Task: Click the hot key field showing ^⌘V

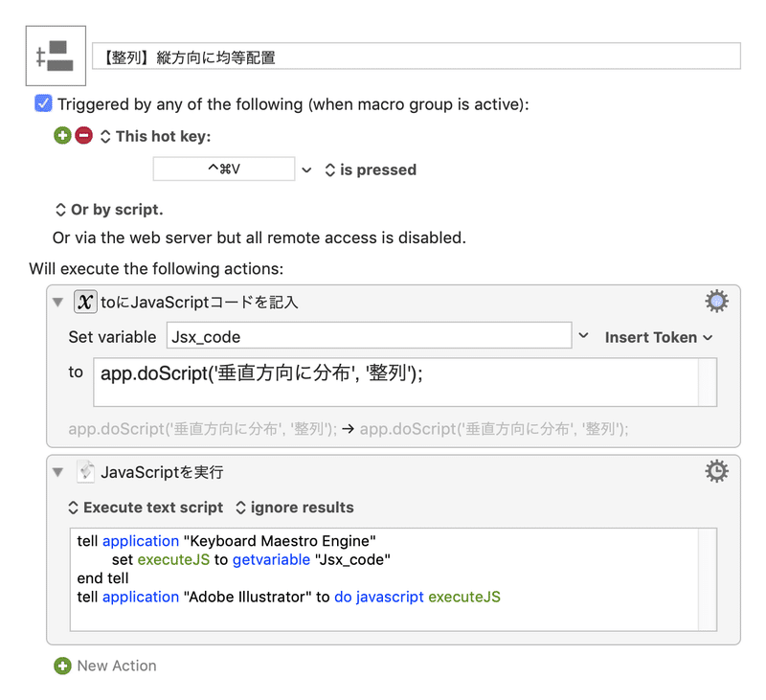Action: coord(223,169)
